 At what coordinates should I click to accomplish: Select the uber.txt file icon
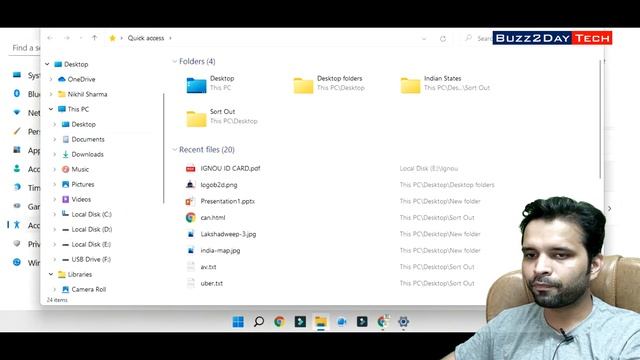[x=191, y=283]
